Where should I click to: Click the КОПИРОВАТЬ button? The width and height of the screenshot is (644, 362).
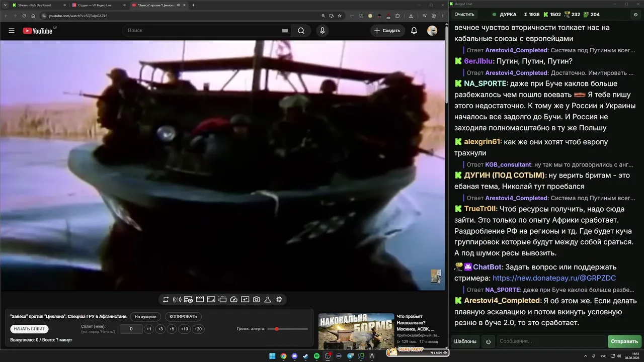pyautogui.click(x=183, y=317)
